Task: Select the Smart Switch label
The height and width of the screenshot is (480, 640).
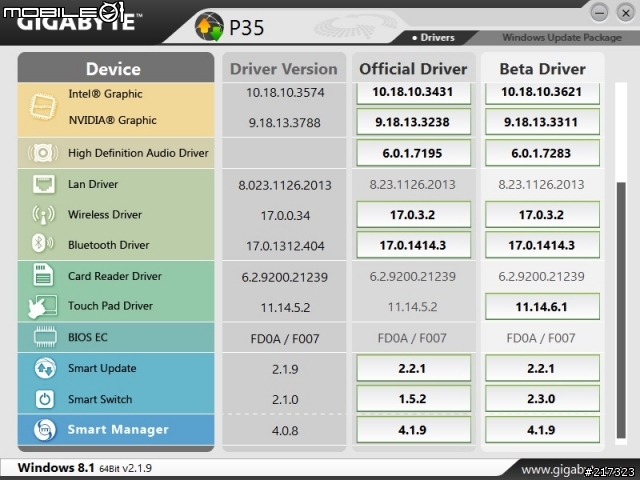Action: pos(100,399)
